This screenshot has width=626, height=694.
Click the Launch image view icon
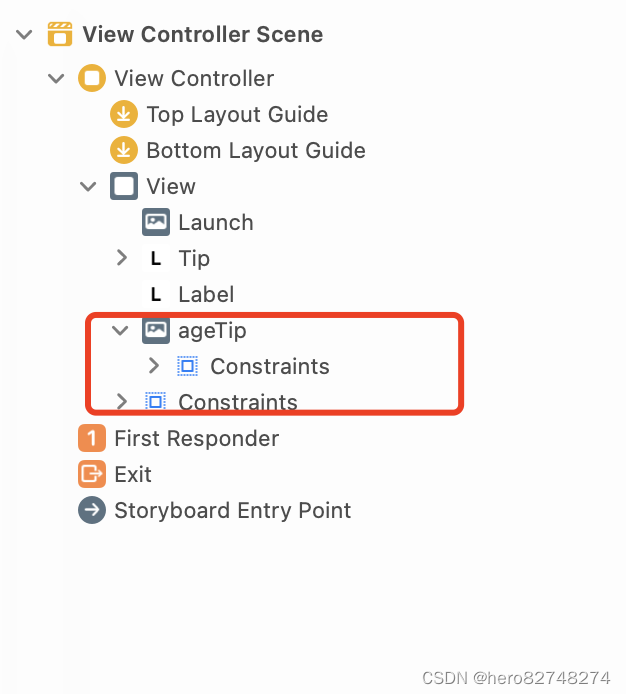click(155, 222)
